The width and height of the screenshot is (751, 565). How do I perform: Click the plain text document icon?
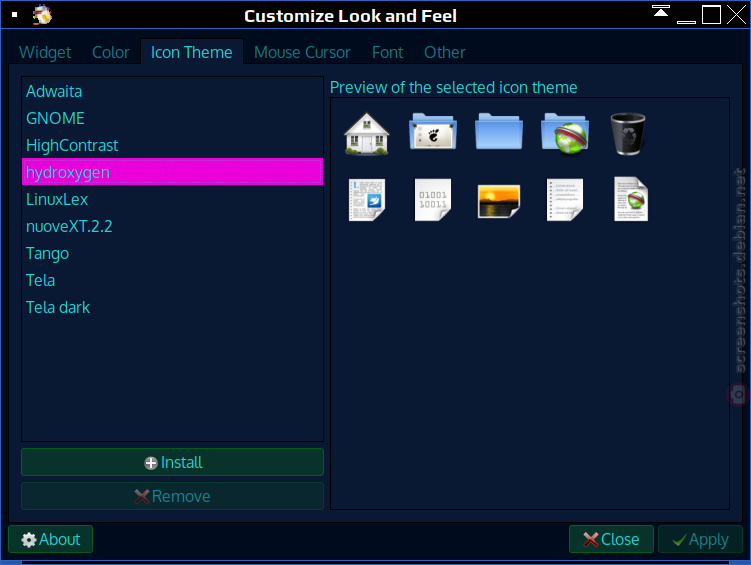(x=565, y=200)
